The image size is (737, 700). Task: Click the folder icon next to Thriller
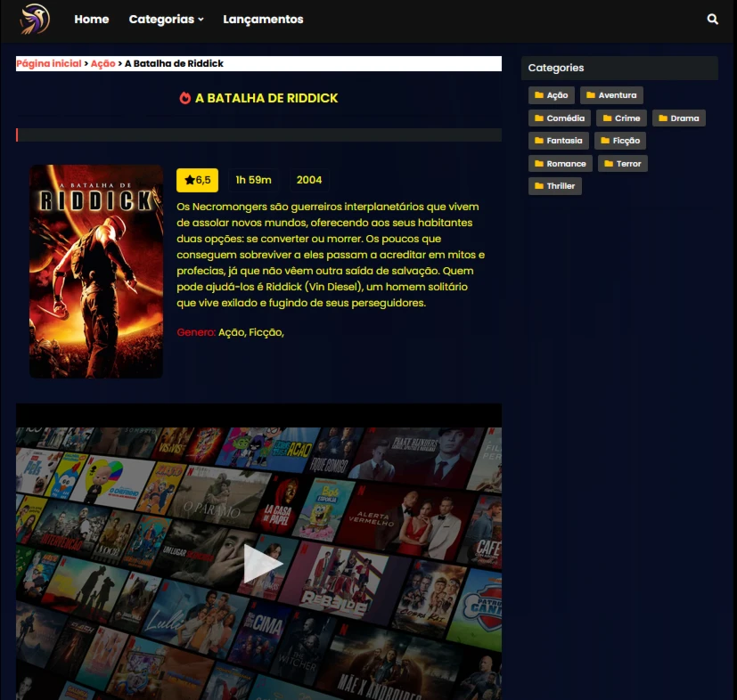pos(539,186)
